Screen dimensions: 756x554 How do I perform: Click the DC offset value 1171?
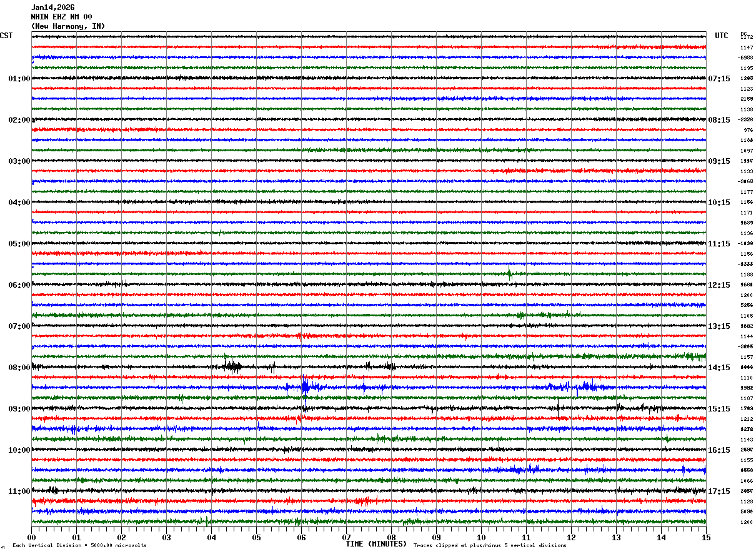pyautogui.click(x=747, y=213)
